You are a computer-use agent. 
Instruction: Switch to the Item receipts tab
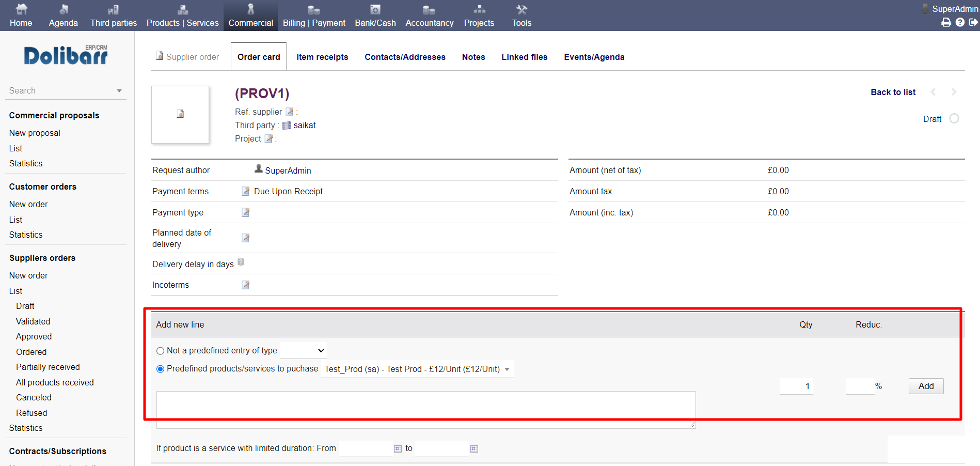coord(322,57)
